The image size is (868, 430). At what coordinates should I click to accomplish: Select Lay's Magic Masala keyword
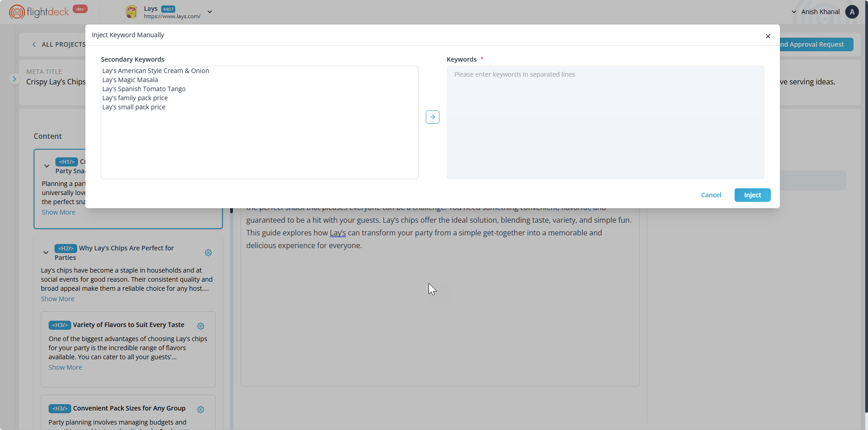coord(130,80)
